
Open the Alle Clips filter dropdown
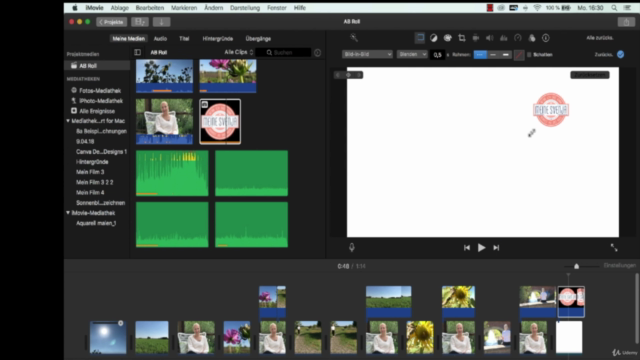[x=239, y=52]
